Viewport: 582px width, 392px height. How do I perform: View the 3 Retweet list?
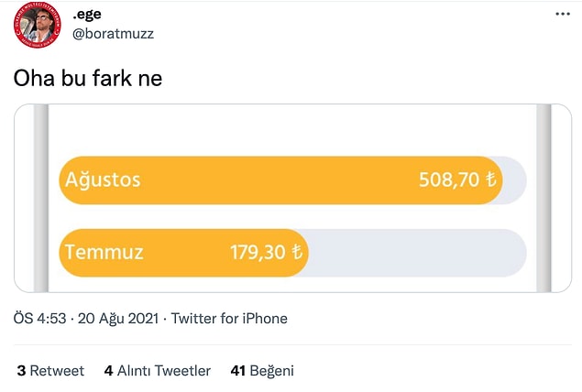[50, 371]
